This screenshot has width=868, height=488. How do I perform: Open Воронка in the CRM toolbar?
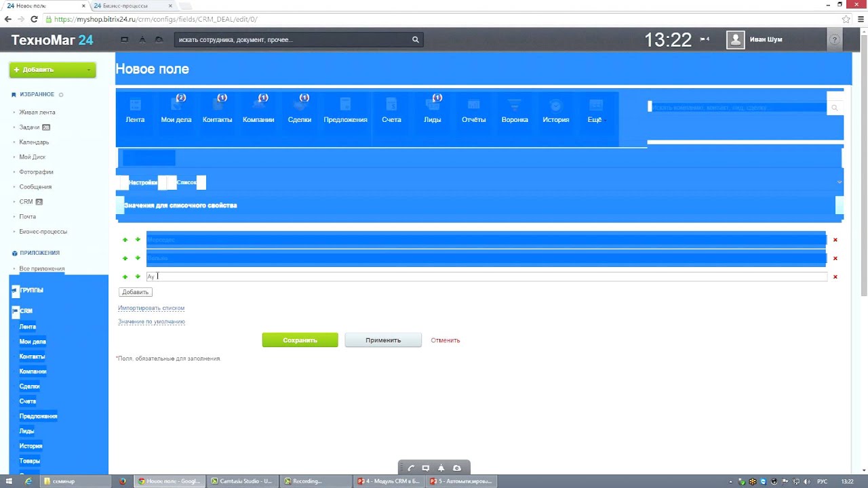515,109
